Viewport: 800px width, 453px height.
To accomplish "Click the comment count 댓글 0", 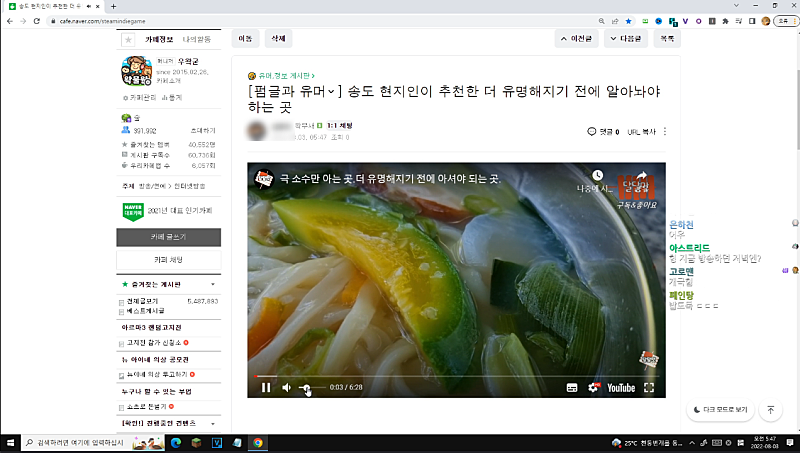I will [603, 132].
